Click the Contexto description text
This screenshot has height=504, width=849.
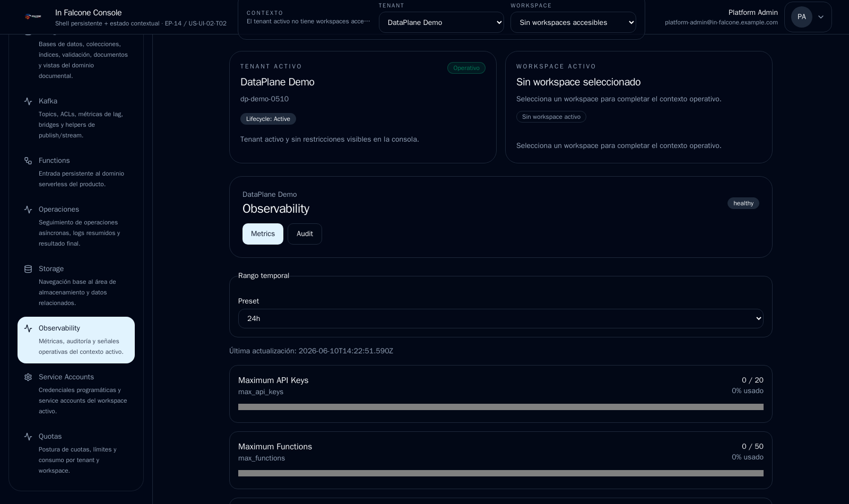[308, 21]
